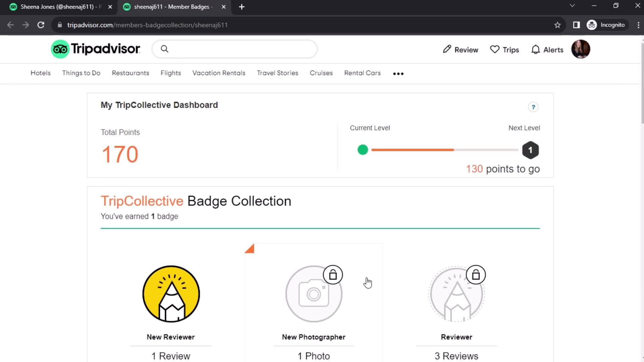Click the lock on New Photographer badge

pyautogui.click(x=333, y=275)
